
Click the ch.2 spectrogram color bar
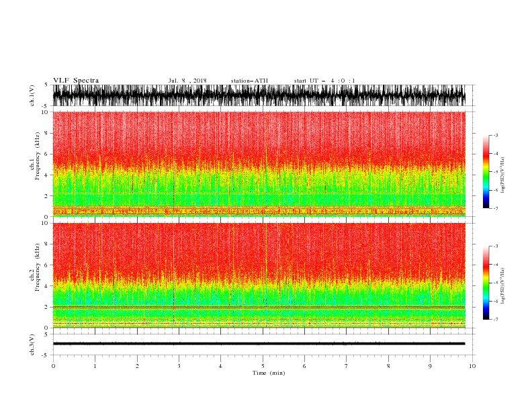pos(486,283)
